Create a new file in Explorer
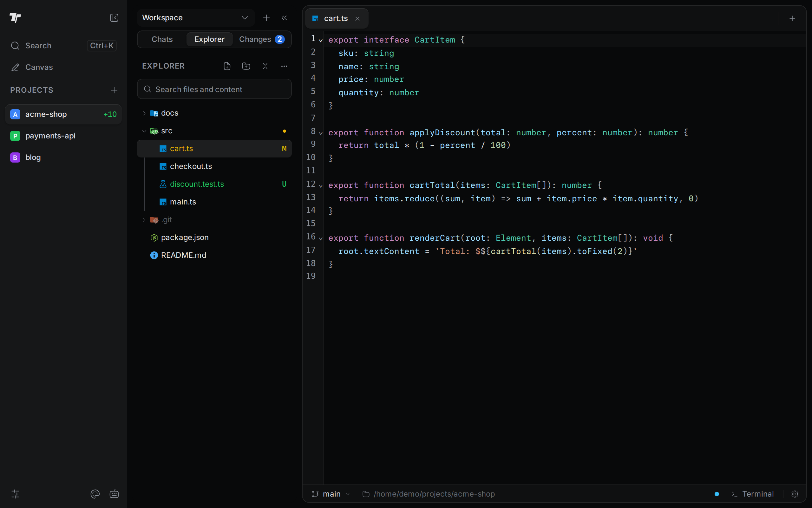This screenshot has width=812, height=508. [227, 66]
